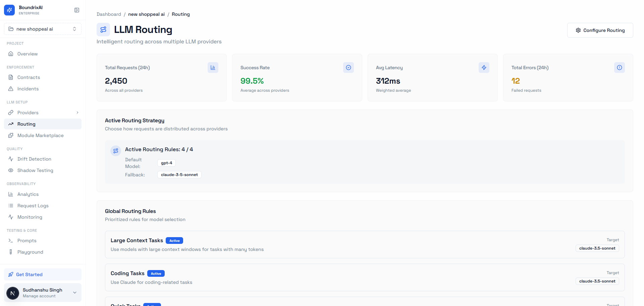Click the Dashboard breadcrumb link
Viewport: 644px width, 306px height.
[x=109, y=14]
